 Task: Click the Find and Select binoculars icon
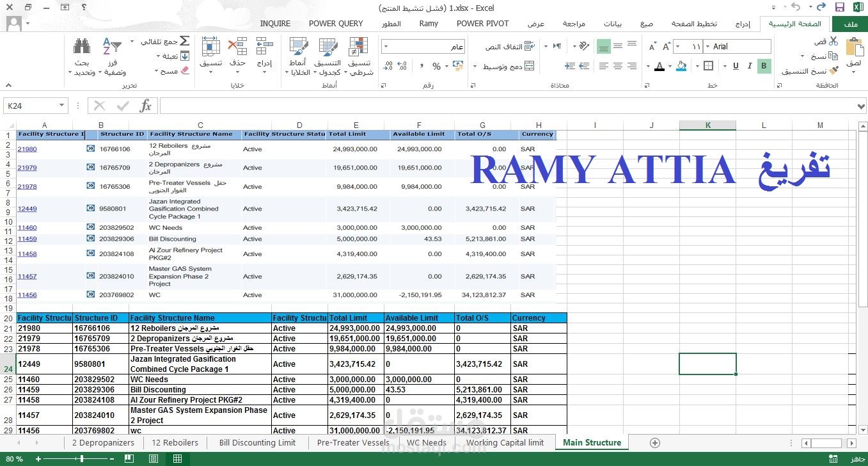82,47
